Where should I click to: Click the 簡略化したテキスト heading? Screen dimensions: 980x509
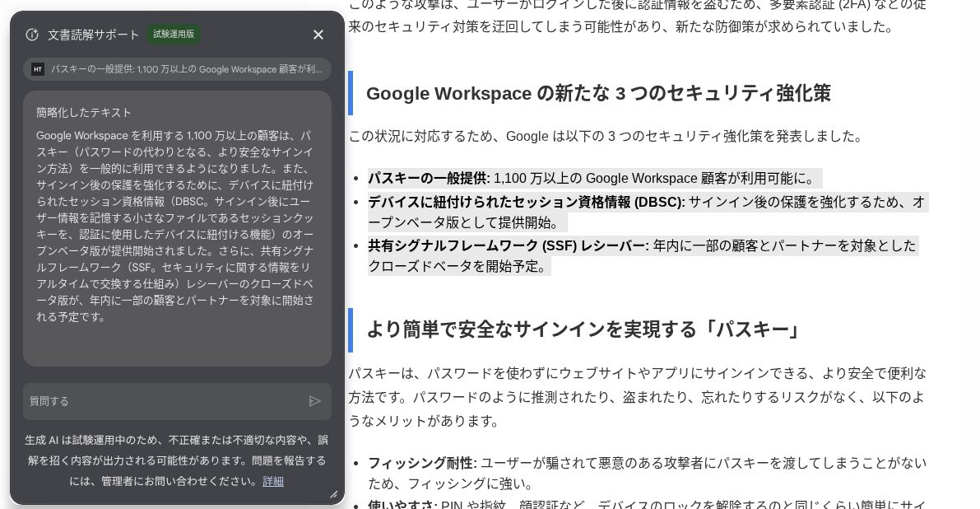point(84,113)
